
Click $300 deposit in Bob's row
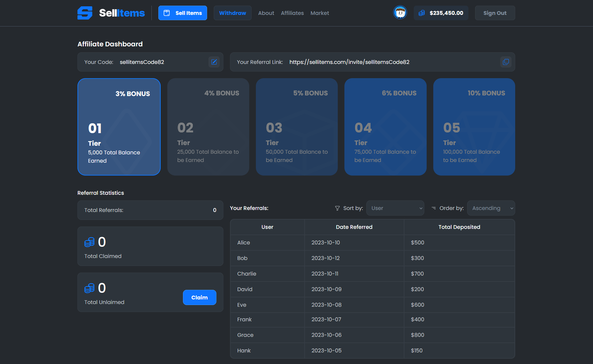coord(417,258)
